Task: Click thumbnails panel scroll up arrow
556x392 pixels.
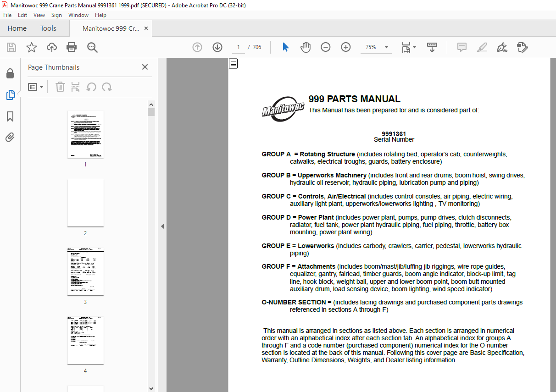Action: (151, 104)
